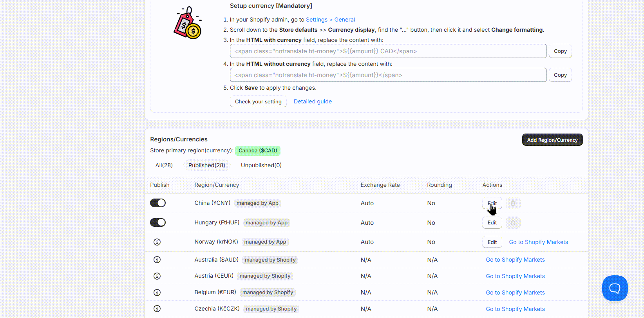644x318 pixels.
Task: Click 'managed by Shopify' tag for Czechia
Action: [271, 309]
